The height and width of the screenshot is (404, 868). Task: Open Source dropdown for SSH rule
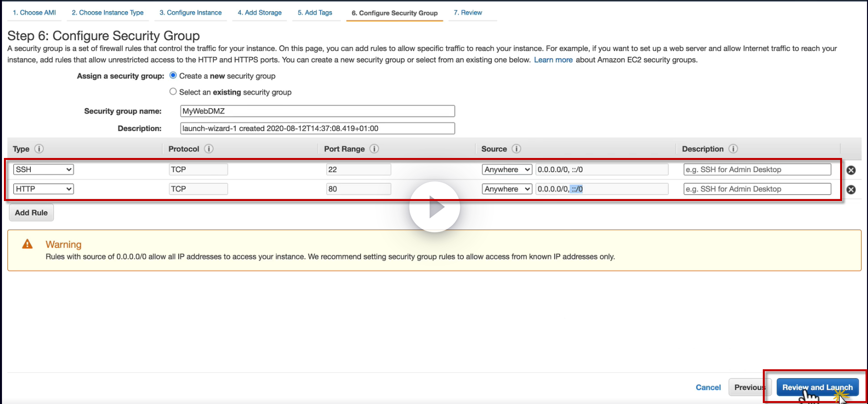[507, 169]
